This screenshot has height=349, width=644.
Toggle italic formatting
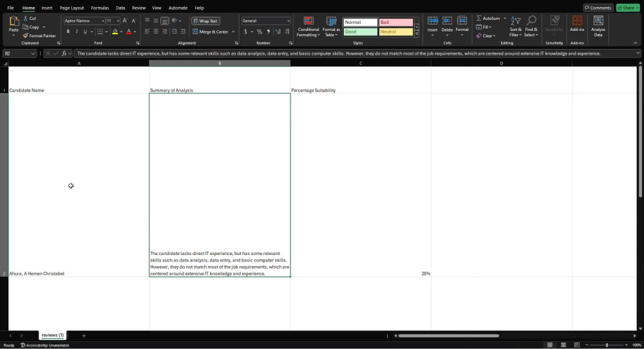(x=77, y=32)
